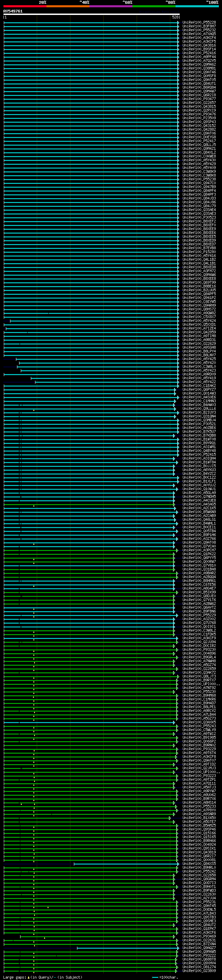Open the UniRef100_Q42859 hit
The height and width of the screenshot is (980, 222).
199,332
